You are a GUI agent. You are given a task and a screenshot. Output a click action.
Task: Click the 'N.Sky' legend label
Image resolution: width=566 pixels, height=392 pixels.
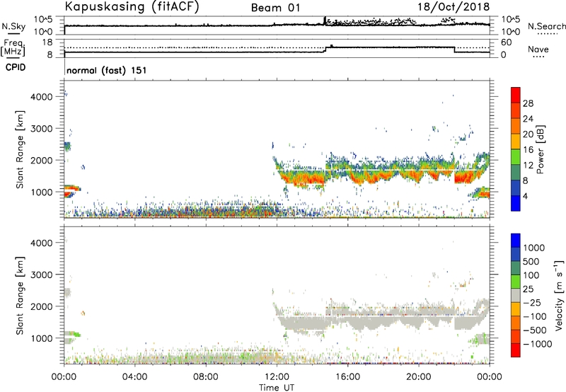click(13, 26)
